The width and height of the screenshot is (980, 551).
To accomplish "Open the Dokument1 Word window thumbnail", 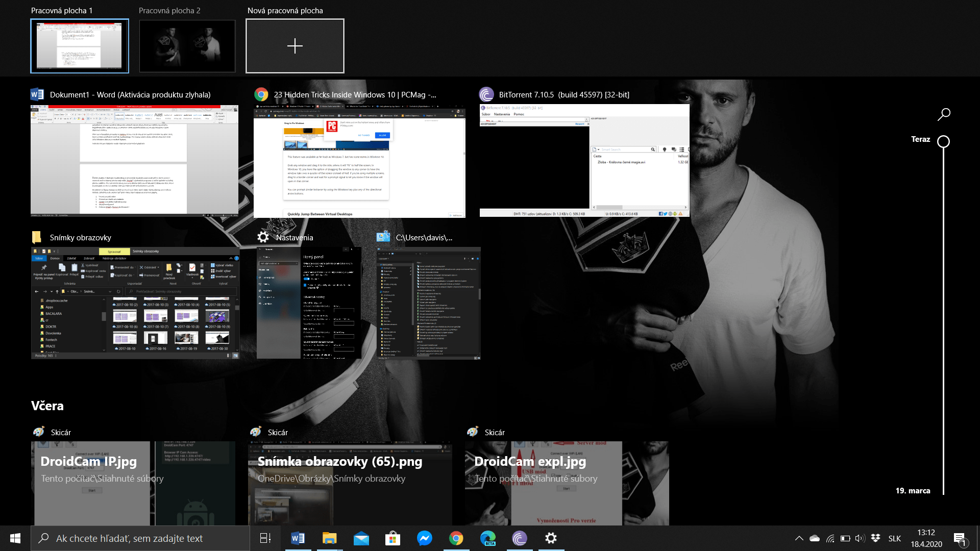I will click(x=135, y=161).
